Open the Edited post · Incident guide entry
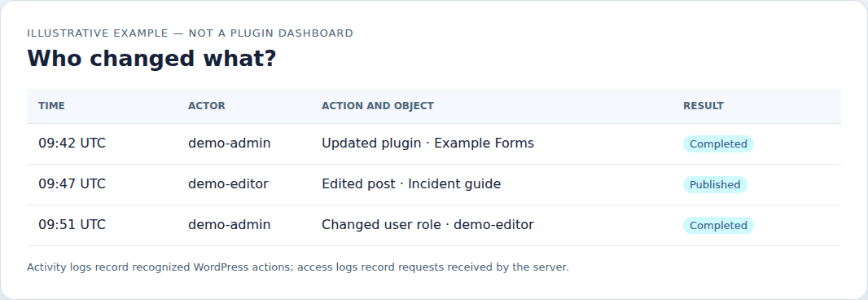Screen dimensions: 868x300 point(411,184)
